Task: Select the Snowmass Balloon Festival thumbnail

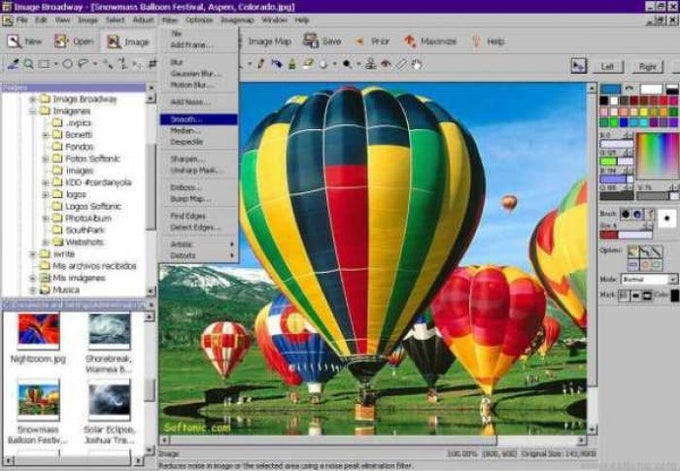Action: 38,401
